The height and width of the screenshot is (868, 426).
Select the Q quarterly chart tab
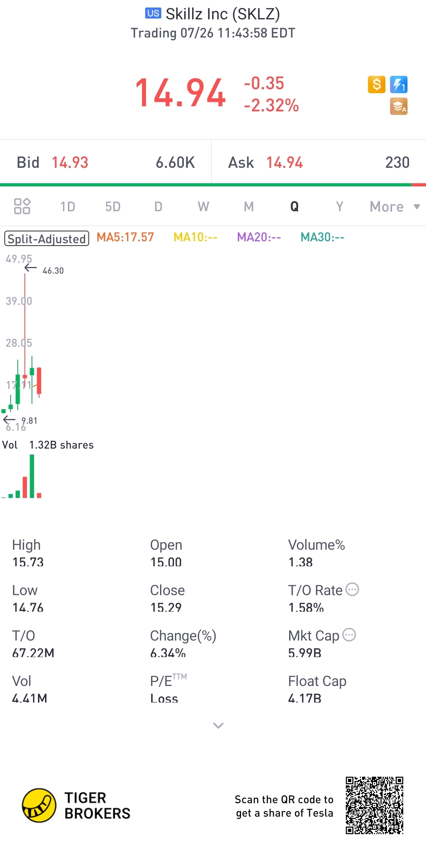coord(294,207)
